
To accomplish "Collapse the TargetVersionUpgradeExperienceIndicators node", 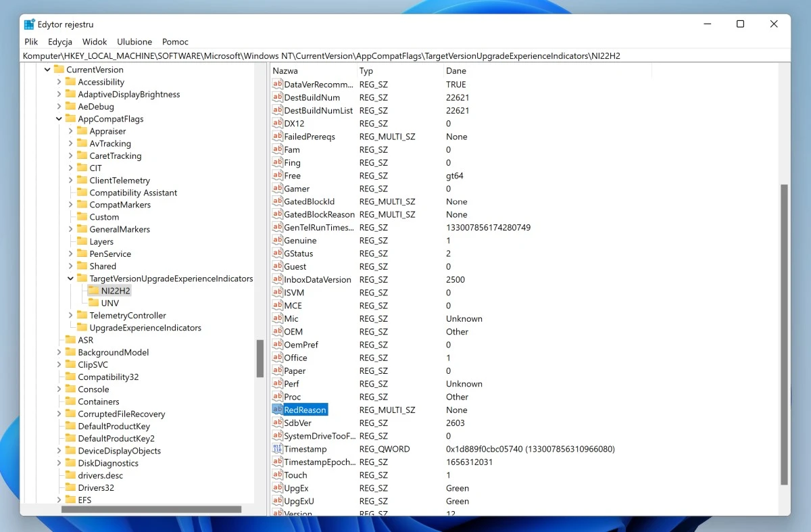I will click(71, 279).
